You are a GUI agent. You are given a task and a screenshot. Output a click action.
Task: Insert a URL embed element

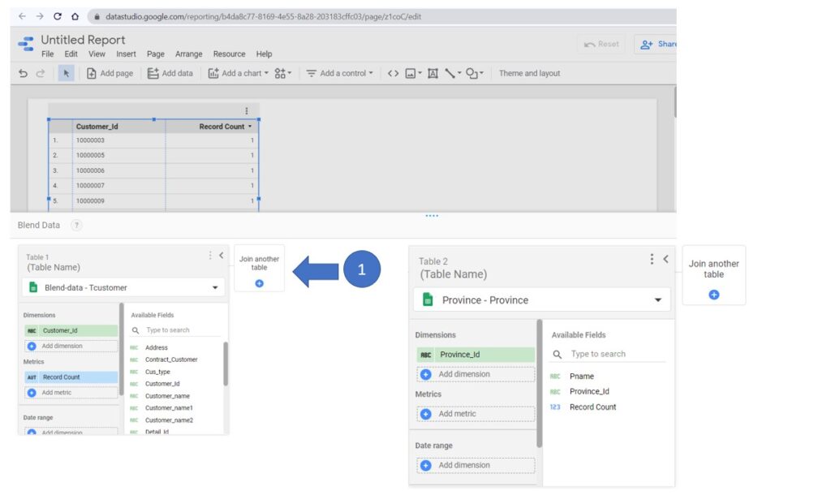click(x=393, y=73)
